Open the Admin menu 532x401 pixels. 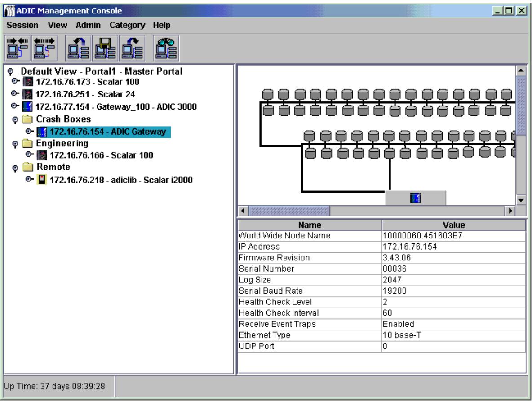[x=88, y=25]
